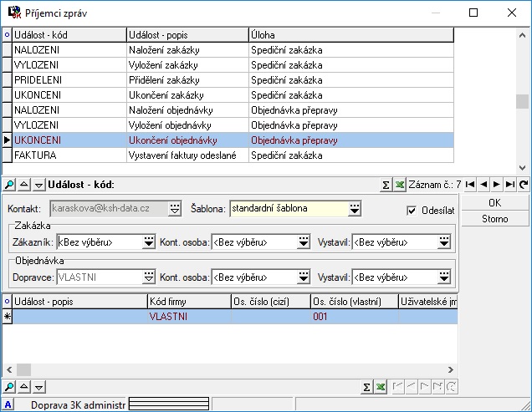Click the new-row asterisk marker in the lower grid
This screenshot has height=412, width=532.
click(x=8, y=317)
